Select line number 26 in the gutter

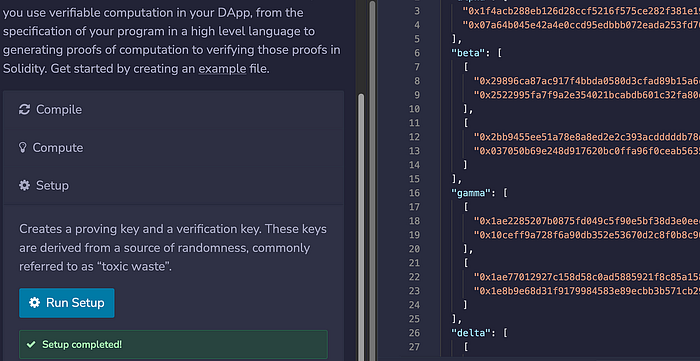coord(415,333)
